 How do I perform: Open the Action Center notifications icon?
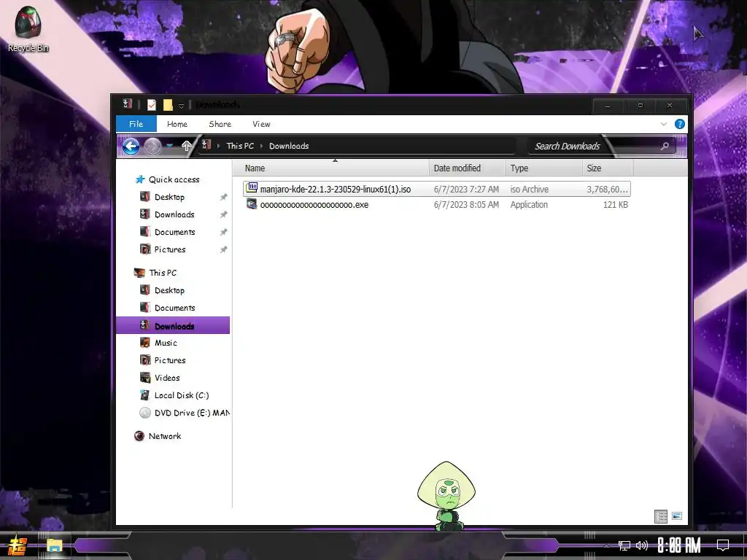coord(723,545)
